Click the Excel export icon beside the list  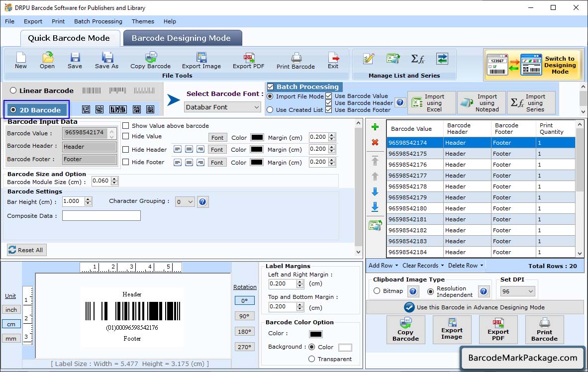coord(375,225)
